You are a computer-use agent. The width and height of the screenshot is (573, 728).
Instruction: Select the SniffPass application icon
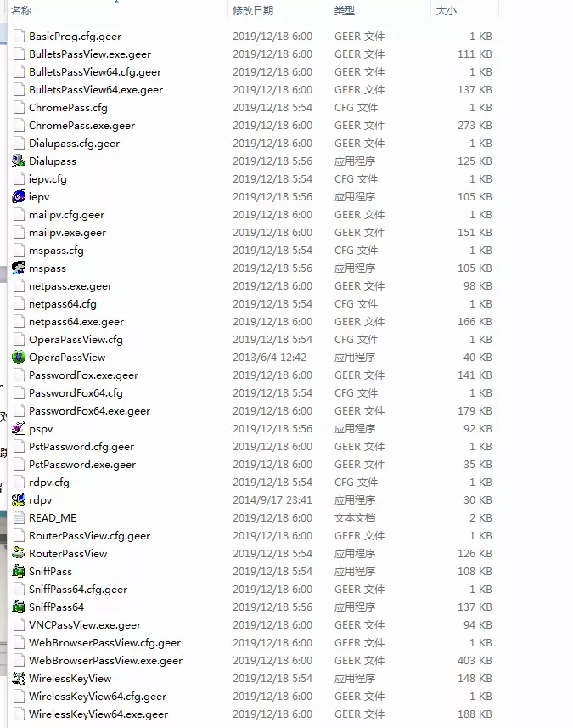point(19,572)
